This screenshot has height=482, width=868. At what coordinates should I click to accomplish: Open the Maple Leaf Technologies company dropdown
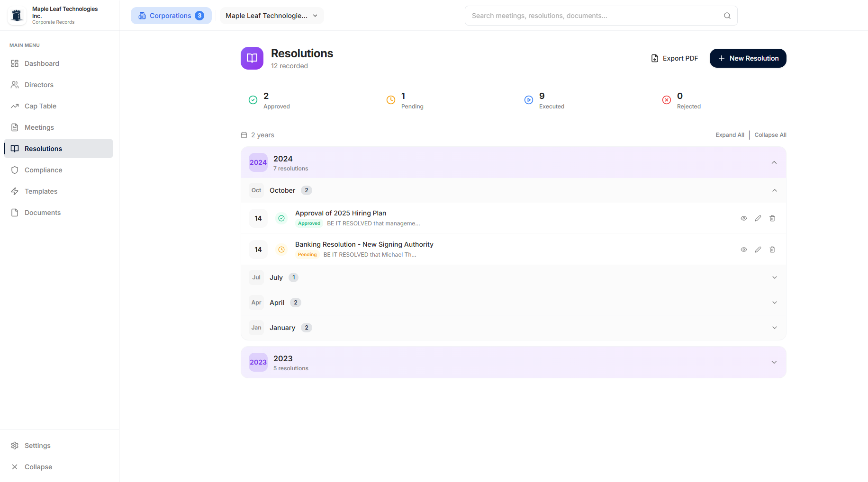[271, 16]
